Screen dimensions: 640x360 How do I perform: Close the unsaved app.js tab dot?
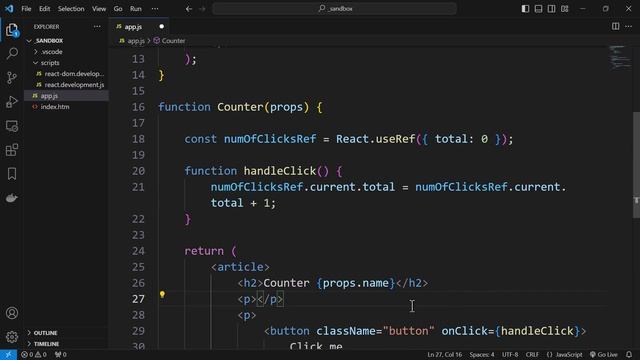tap(162, 27)
